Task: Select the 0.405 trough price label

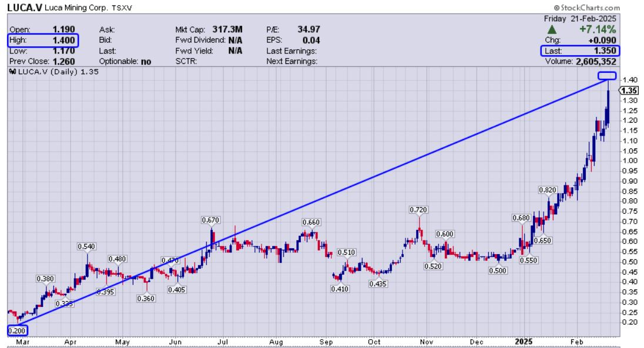Action: [x=177, y=290]
